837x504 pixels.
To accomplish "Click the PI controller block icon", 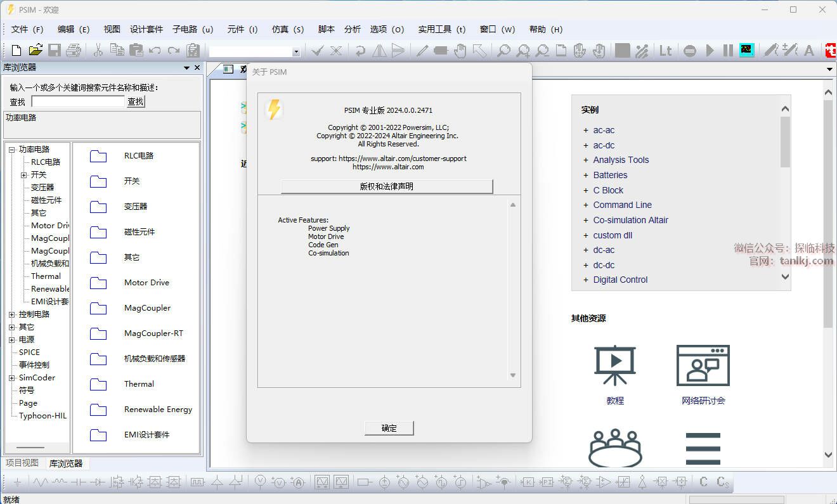I will 547,482.
